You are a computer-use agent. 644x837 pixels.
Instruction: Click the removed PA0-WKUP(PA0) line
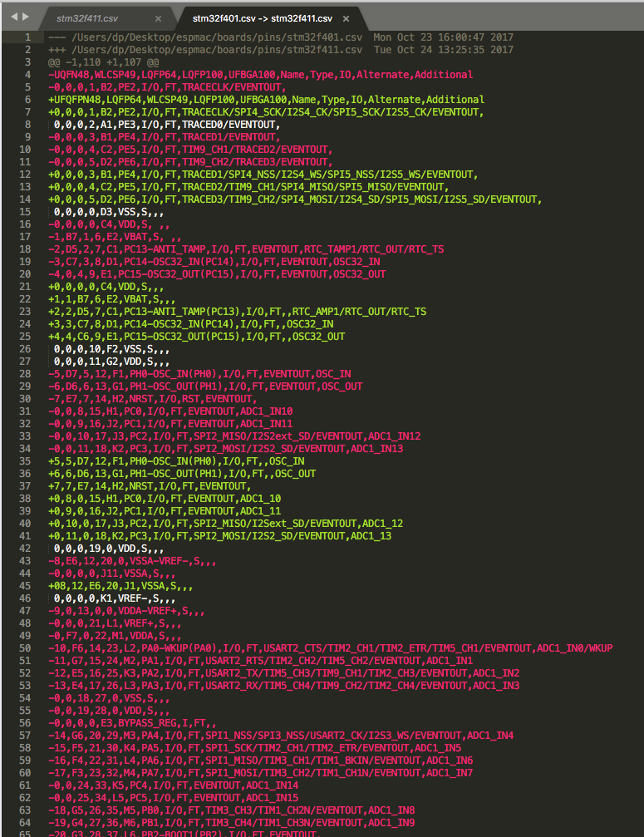[x=330, y=648]
